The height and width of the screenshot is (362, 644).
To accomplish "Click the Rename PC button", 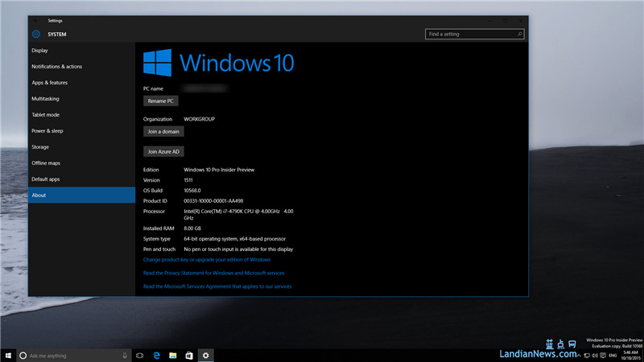I will point(160,101).
